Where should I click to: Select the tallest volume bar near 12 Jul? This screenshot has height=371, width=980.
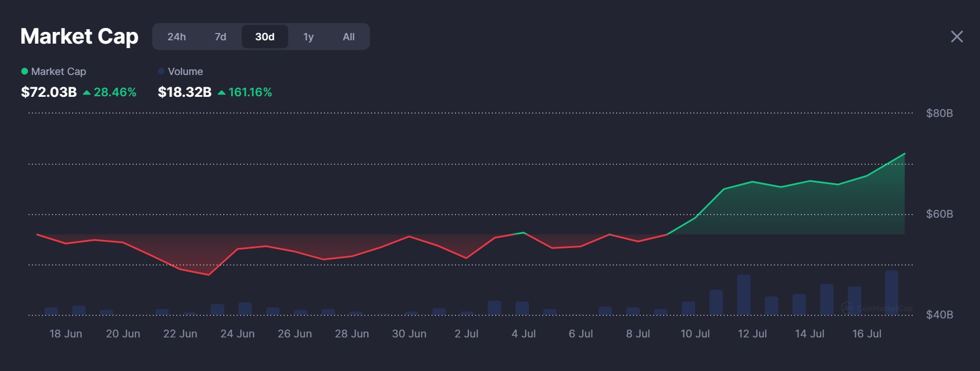pyautogui.click(x=743, y=295)
